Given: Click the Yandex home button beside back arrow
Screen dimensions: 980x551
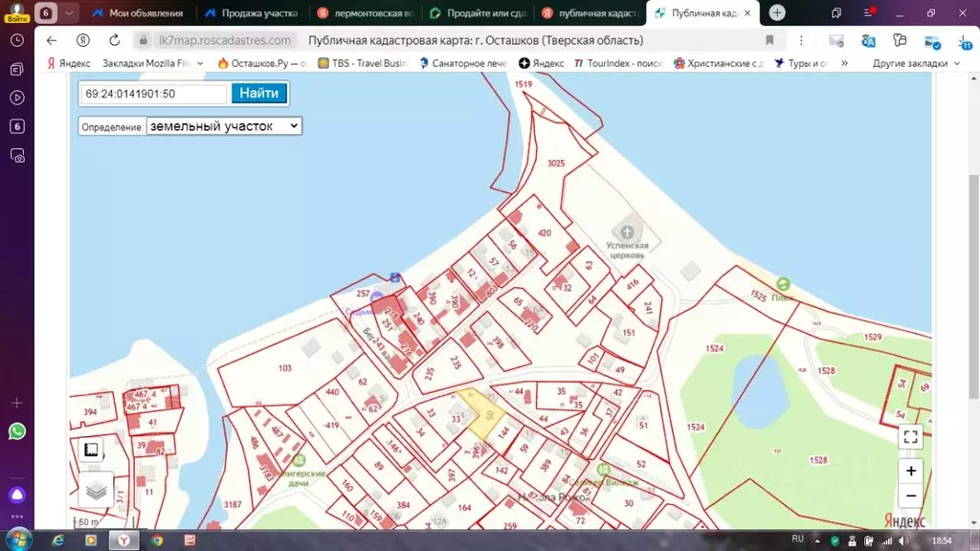Looking at the screenshot, I should [82, 40].
